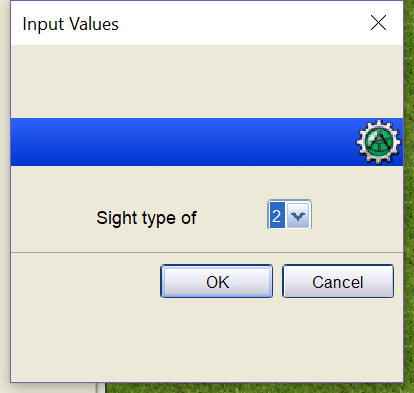414x393 pixels.
Task: Open the combo box showing 2
Action: point(289,215)
